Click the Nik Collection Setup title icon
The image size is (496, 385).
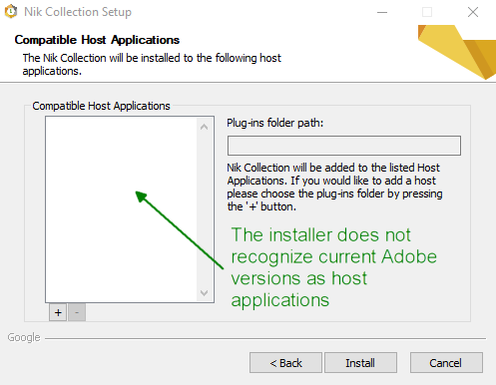point(11,12)
